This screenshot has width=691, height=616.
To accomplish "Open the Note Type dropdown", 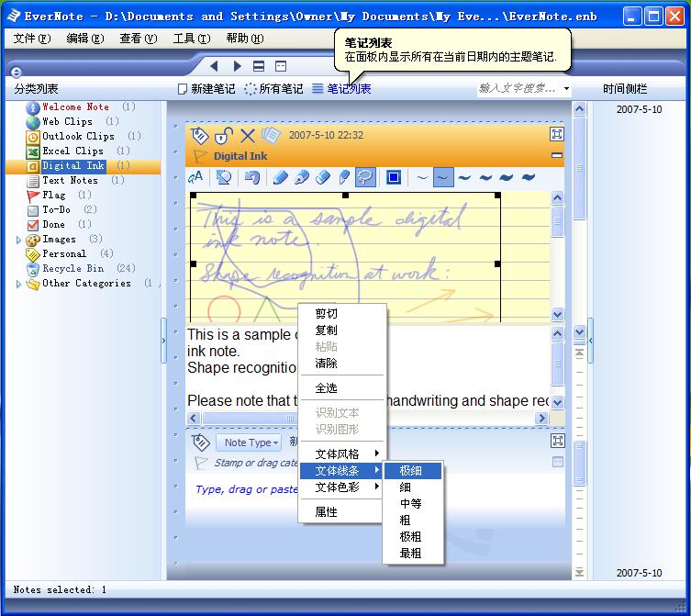I will [249, 442].
